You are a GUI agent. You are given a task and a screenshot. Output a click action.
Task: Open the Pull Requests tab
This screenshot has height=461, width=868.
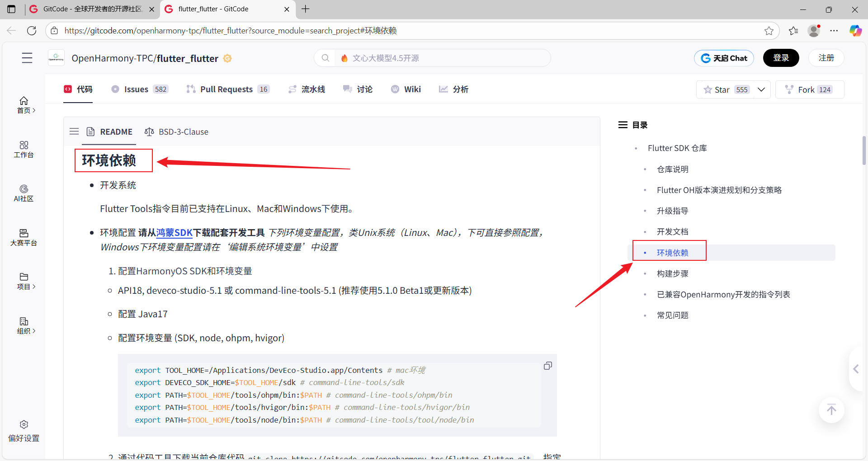[228, 89]
